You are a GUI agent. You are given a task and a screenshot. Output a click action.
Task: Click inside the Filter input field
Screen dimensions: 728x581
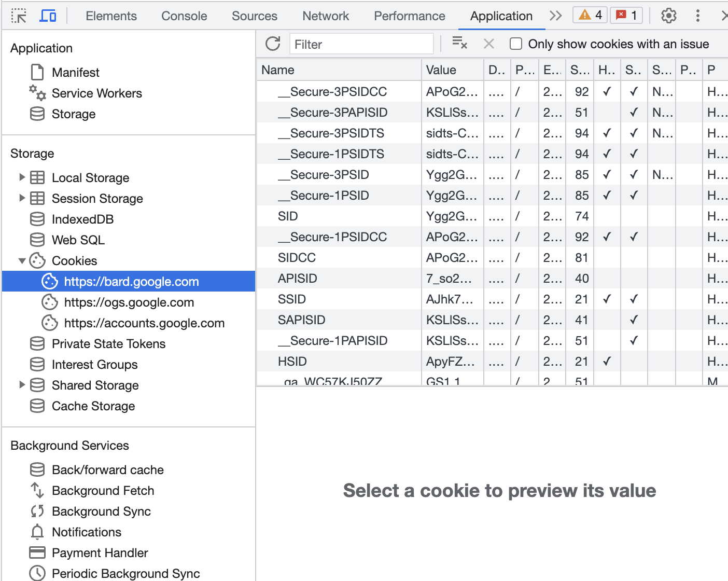tap(361, 44)
